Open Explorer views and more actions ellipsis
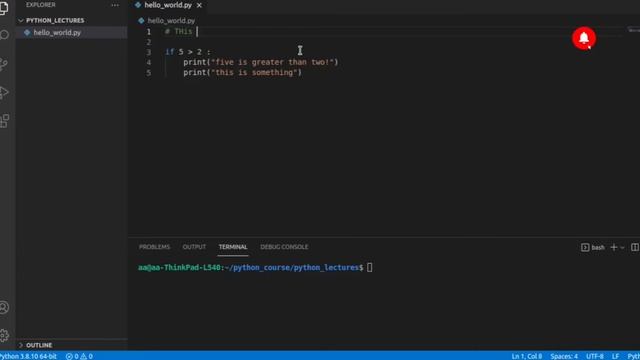The width and height of the screenshot is (640, 360). click(x=115, y=5)
